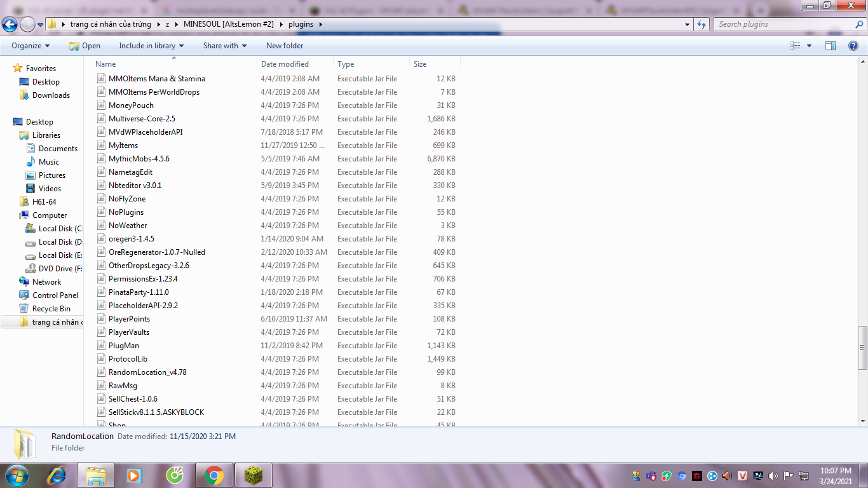Image resolution: width=868 pixels, height=488 pixels.
Task: Click the file icon beside PlaceholderAPI-2.9.2
Action: click(100, 306)
